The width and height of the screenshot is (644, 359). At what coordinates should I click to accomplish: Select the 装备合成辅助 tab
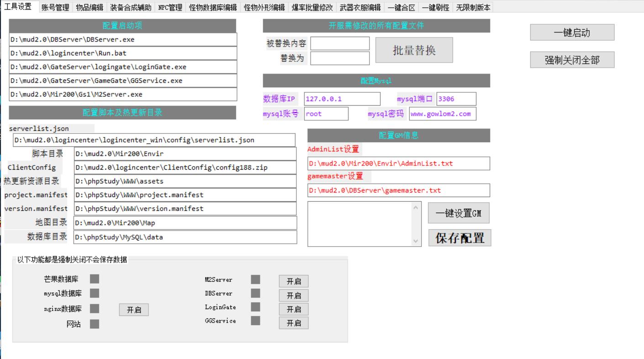point(131,7)
